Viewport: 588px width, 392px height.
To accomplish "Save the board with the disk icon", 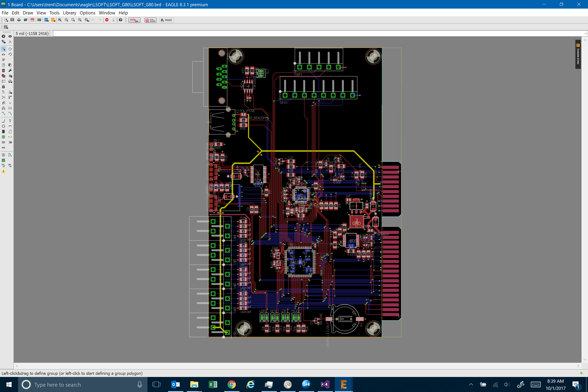I will click(12, 20).
